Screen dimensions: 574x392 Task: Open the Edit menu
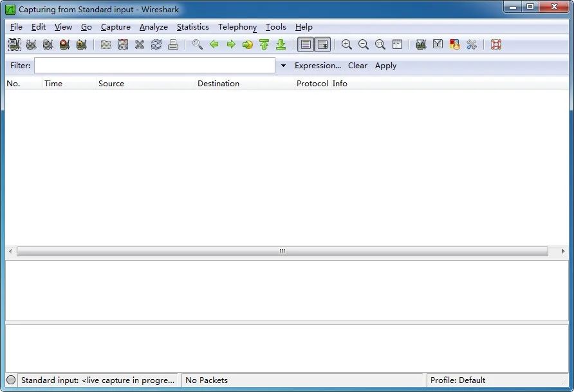coord(39,27)
